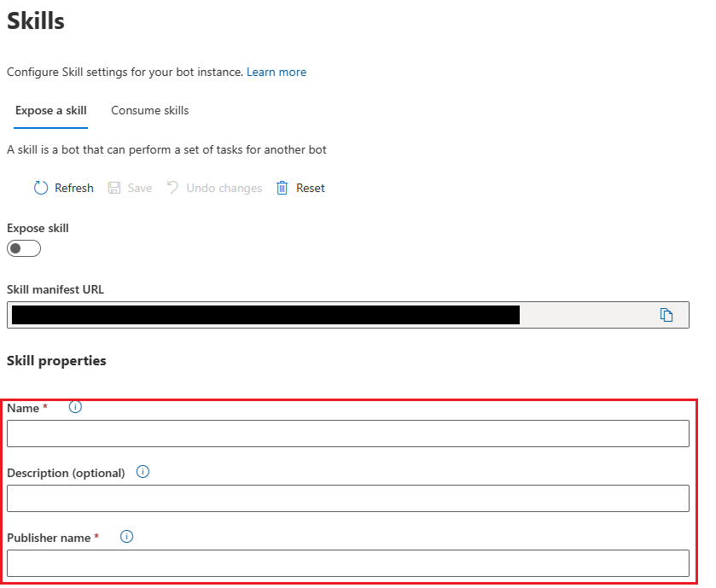Click into the Name input field
716x588 pixels.
(348, 434)
